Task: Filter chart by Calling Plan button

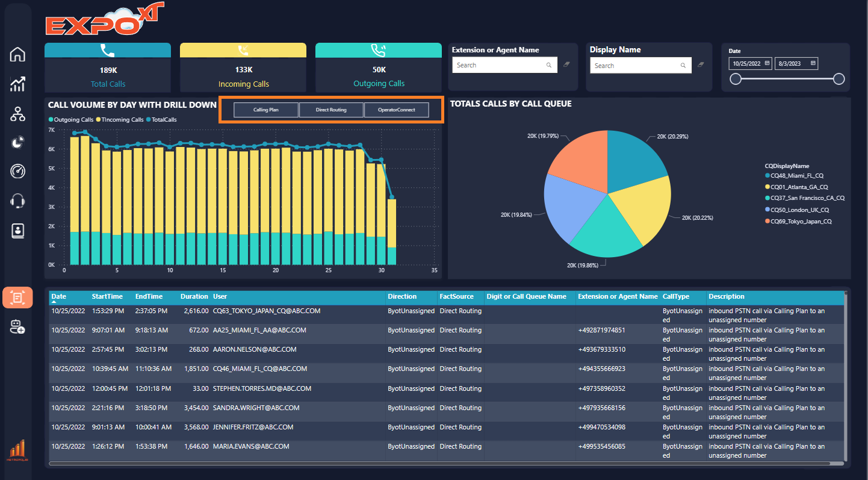Action: (x=266, y=110)
